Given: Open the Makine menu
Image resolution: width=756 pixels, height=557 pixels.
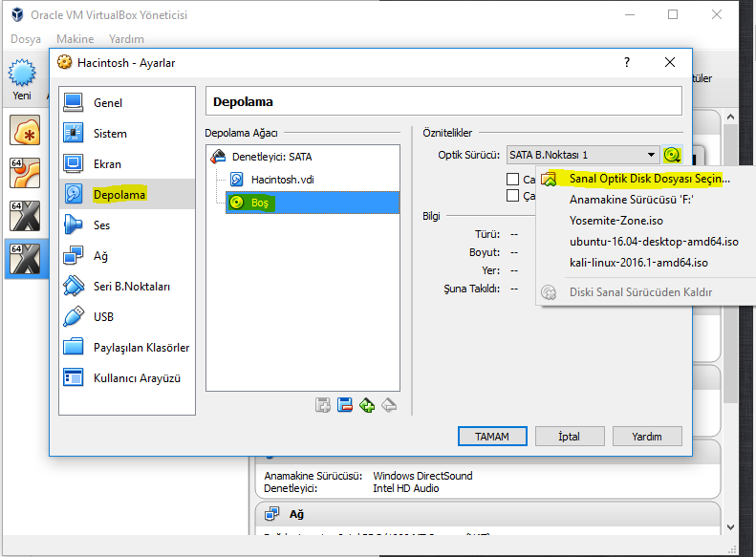Looking at the screenshot, I should [76, 39].
